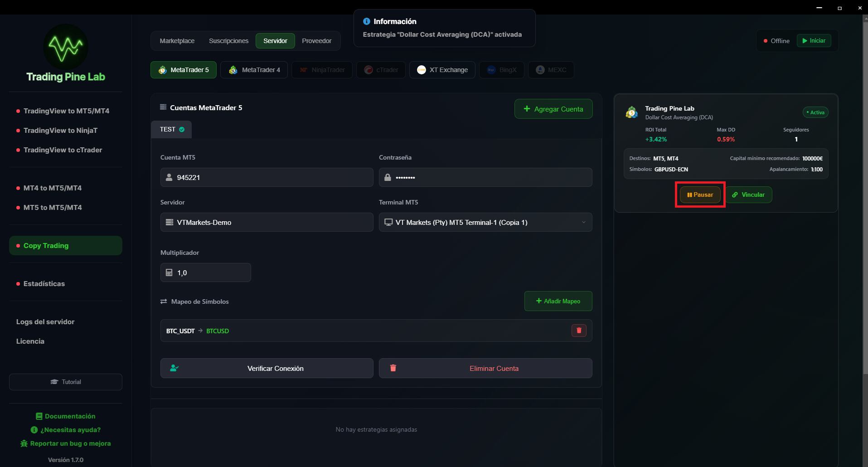
Task: Click the strategy card MetaTrader avatar icon
Action: point(632,112)
